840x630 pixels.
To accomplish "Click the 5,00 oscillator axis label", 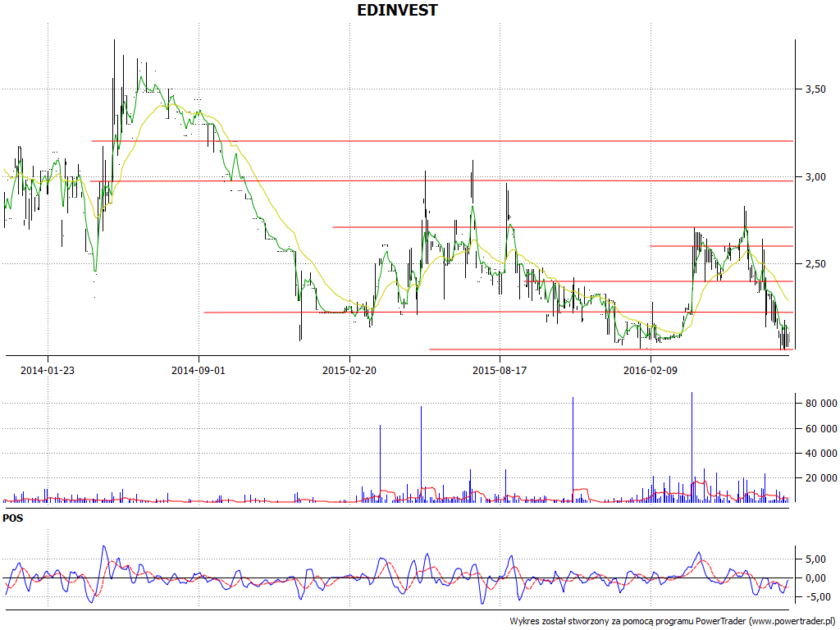I will coord(815,559).
